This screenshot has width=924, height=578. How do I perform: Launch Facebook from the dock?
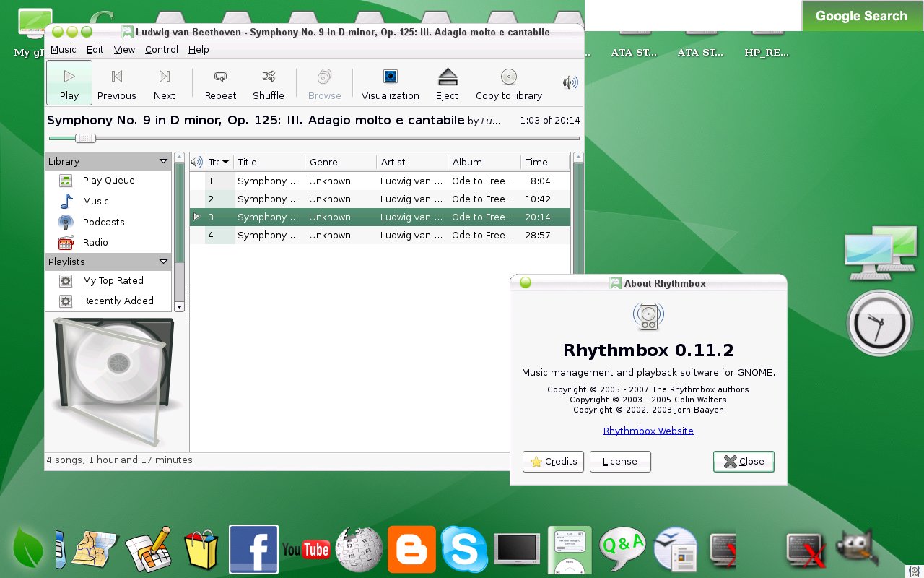(x=253, y=550)
